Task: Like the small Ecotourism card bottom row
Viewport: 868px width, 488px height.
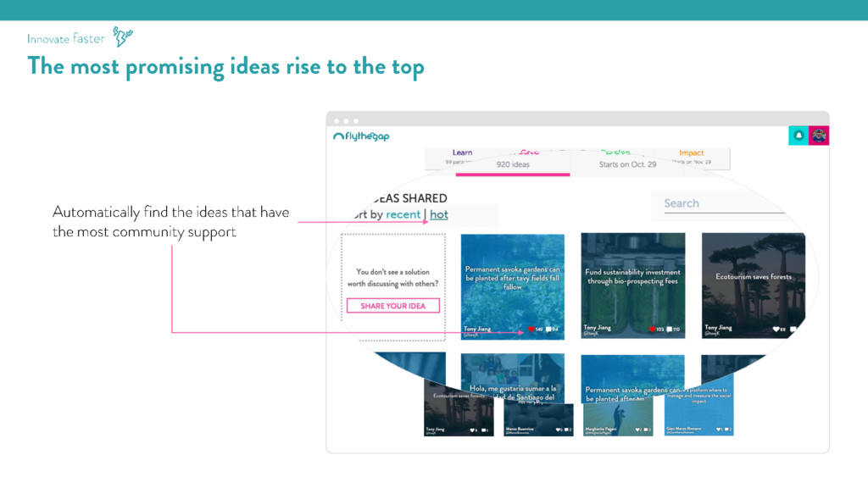Action: (x=472, y=430)
